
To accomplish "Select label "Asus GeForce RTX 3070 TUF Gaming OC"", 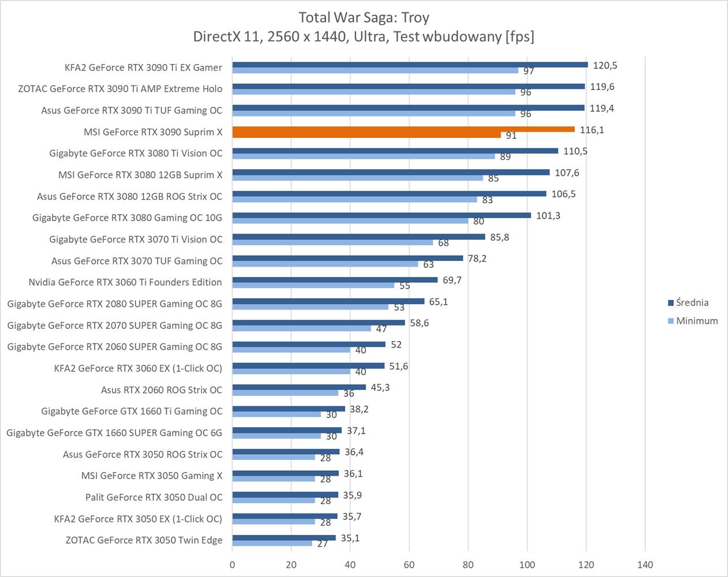I will (137, 261).
